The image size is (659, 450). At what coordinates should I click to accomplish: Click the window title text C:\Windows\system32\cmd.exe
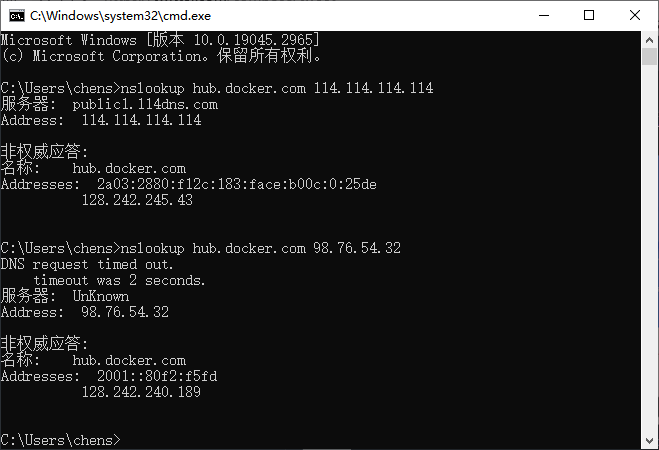click(121, 16)
